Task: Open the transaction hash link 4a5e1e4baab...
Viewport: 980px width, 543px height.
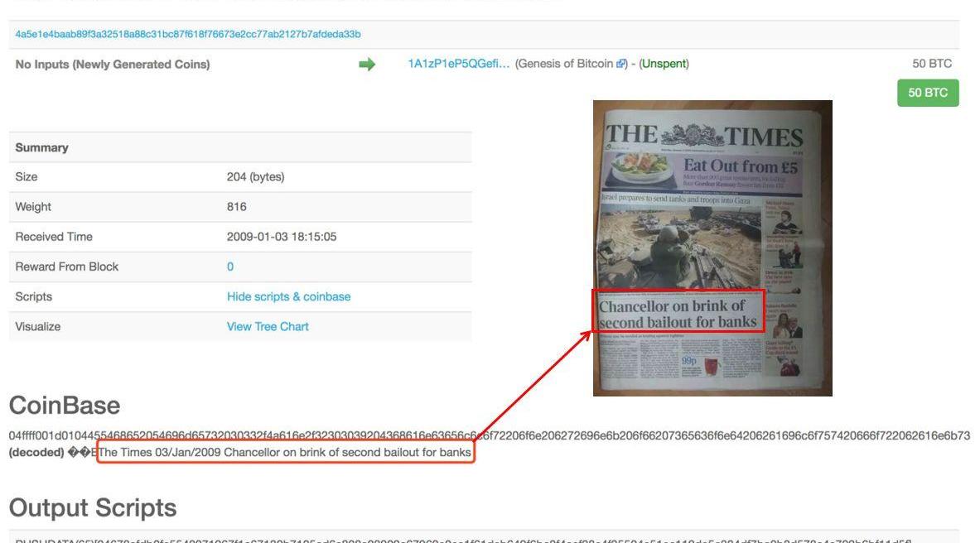Action: (x=188, y=35)
